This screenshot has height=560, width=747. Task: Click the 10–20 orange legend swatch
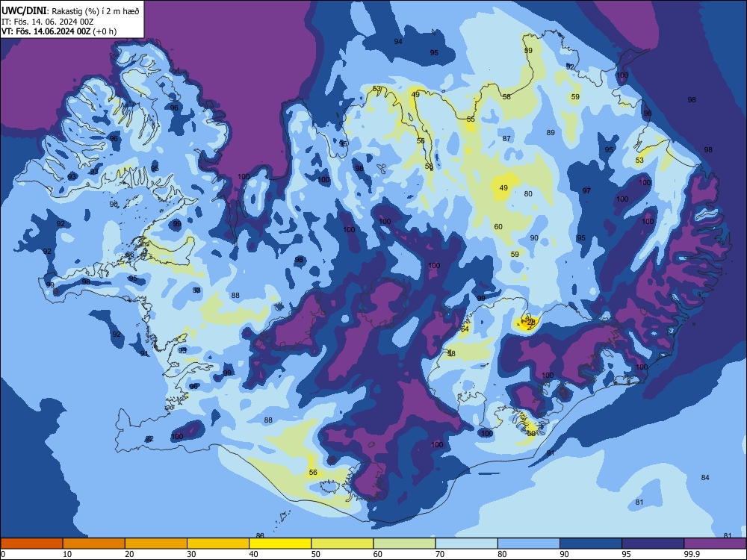(x=94, y=544)
